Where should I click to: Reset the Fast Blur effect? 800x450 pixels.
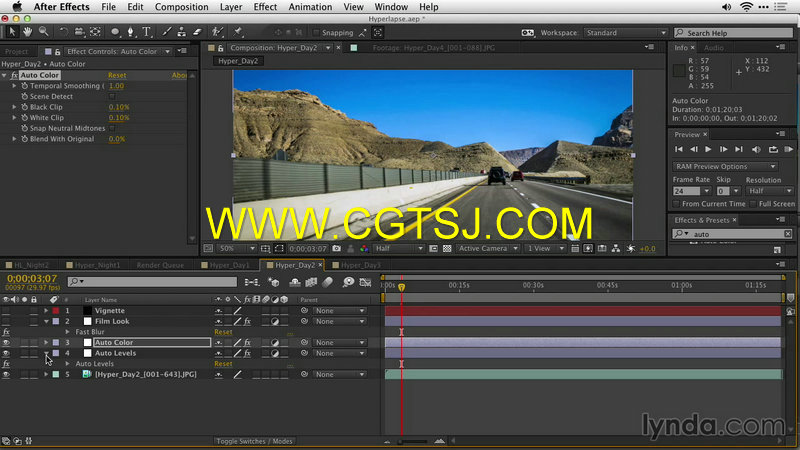[223, 332]
